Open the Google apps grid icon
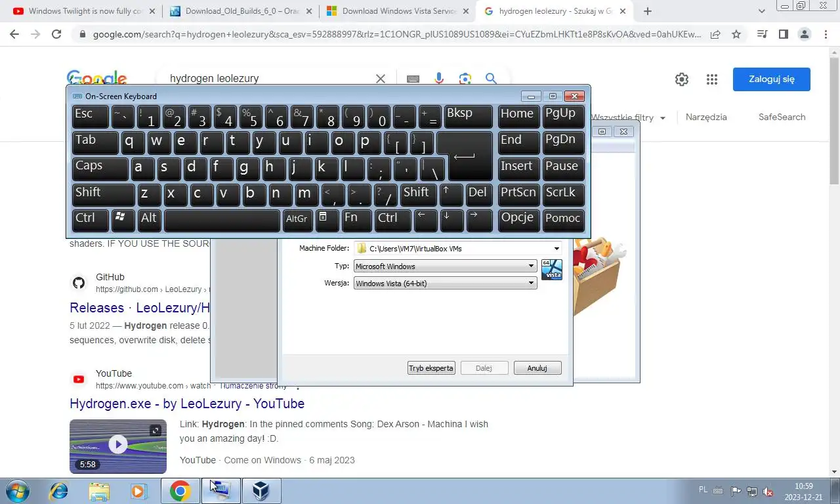The width and height of the screenshot is (840, 504). [712, 79]
